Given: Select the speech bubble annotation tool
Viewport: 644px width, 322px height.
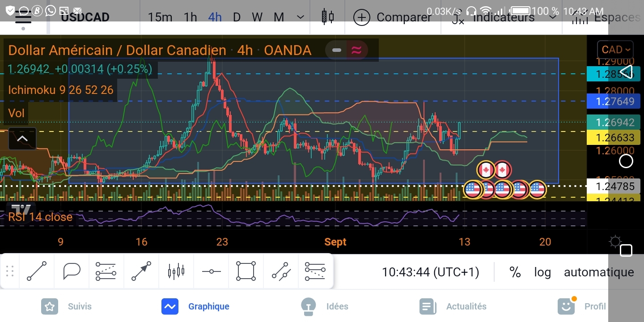Looking at the screenshot, I should tap(72, 271).
